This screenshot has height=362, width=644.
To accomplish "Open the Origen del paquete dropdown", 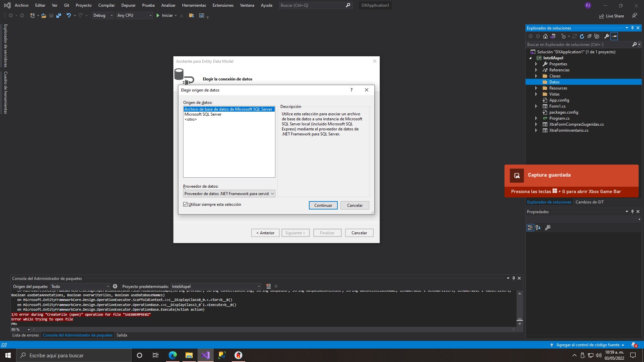I will (x=80, y=287).
